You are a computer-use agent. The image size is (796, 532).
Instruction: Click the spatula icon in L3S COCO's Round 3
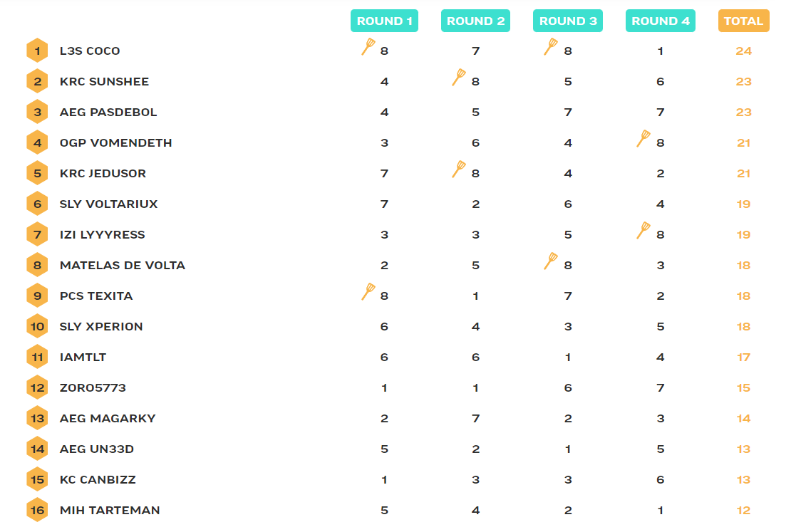coord(551,48)
